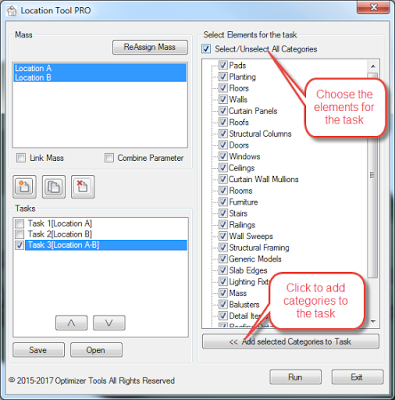Uncheck the Structural Columns checkbox
The height and width of the screenshot is (400, 395).
pos(223,134)
